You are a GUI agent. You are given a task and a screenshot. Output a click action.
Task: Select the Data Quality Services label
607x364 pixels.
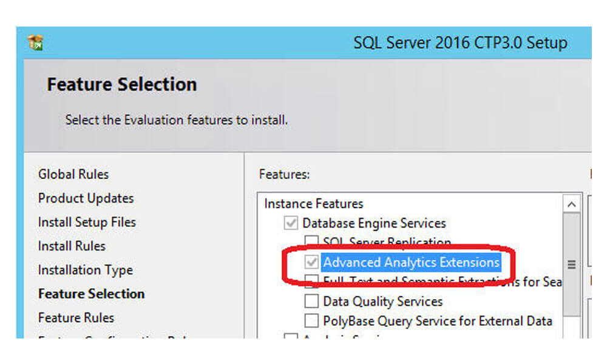(x=382, y=302)
